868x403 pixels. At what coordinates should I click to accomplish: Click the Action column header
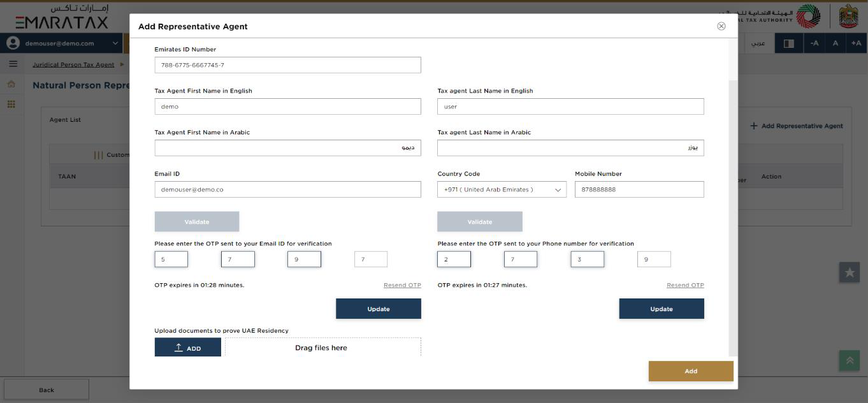tap(771, 177)
